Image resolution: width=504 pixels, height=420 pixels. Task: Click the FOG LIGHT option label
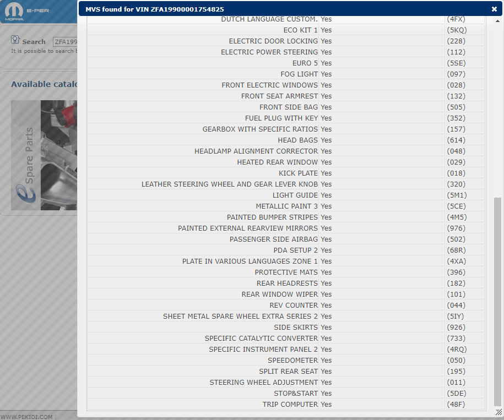pos(299,74)
